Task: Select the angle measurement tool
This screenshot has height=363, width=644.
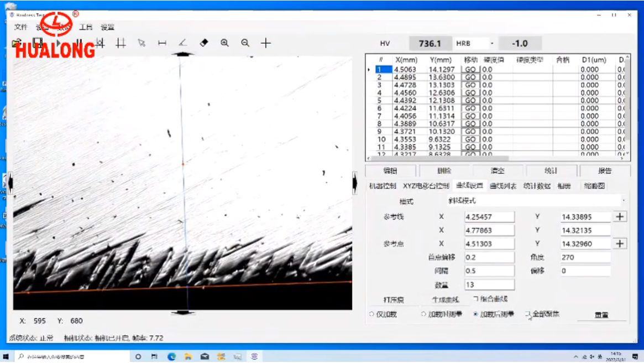Action: coord(183,43)
